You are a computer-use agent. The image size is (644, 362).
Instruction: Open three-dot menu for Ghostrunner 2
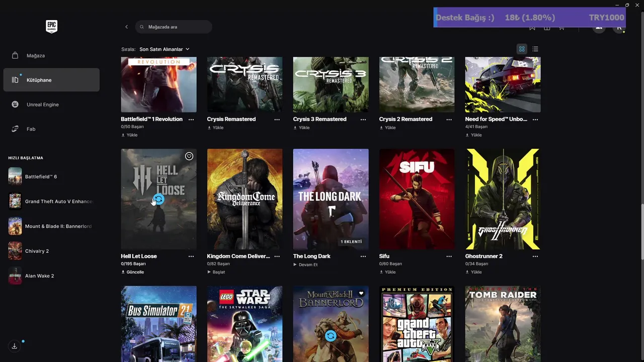coord(535,256)
